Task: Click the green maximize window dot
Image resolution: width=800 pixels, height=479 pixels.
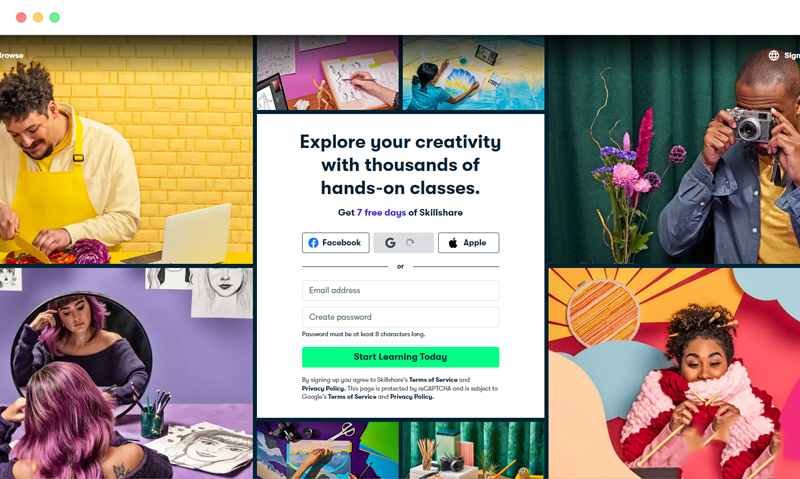Action: click(x=55, y=17)
